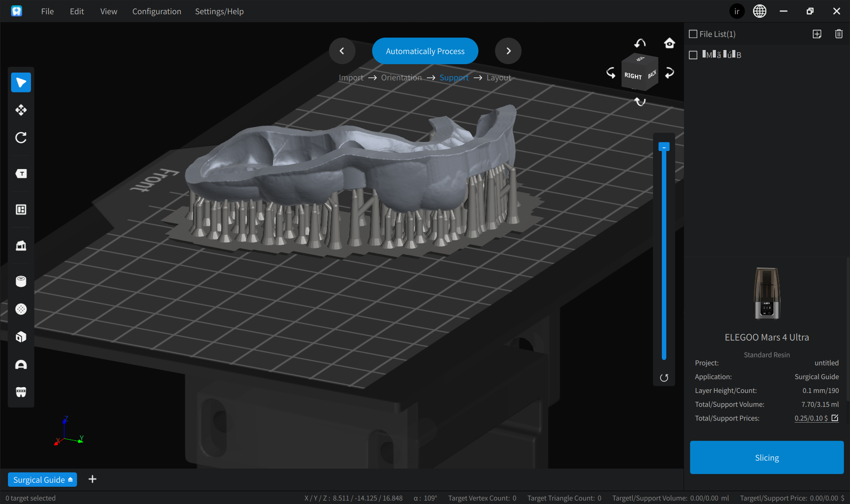
Task: Activate the Move tool in sidebar
Action: [21, 110]
